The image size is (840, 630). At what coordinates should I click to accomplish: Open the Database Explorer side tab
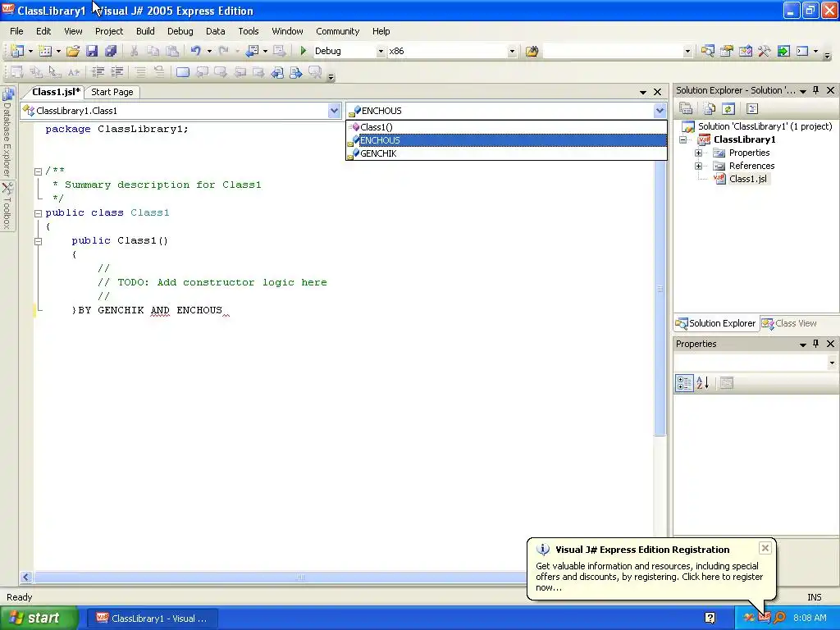coord(7,132)
